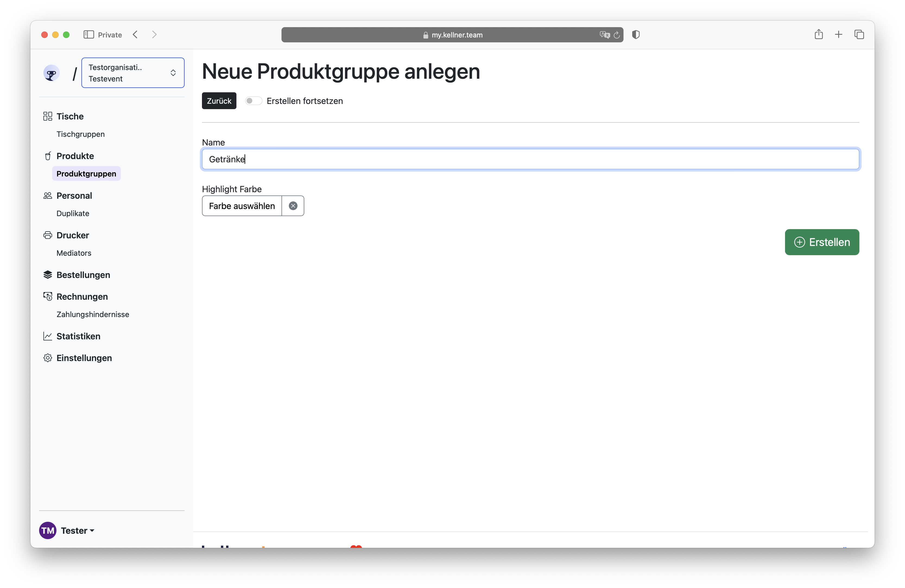Open the Produkte section

click(x=75, y=156)
